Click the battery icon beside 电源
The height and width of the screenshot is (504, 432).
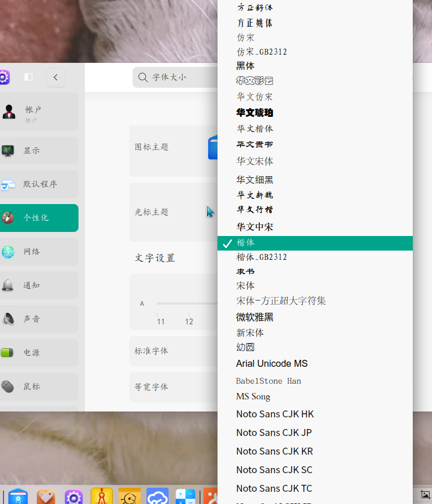(8, 353)
